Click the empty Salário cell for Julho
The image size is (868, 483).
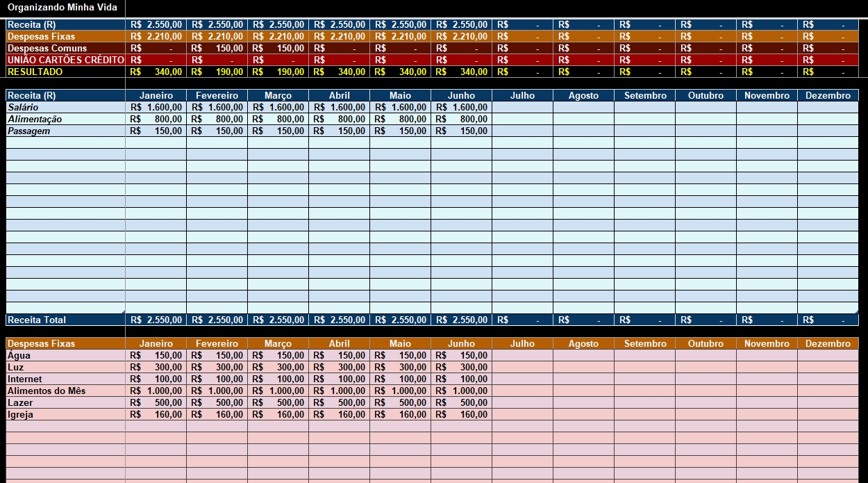pyautogui.click(x=522, y=108)
